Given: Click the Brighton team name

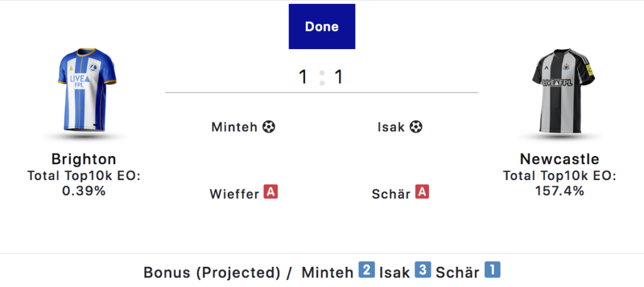Looking at the screenshot, I should 84,159.
